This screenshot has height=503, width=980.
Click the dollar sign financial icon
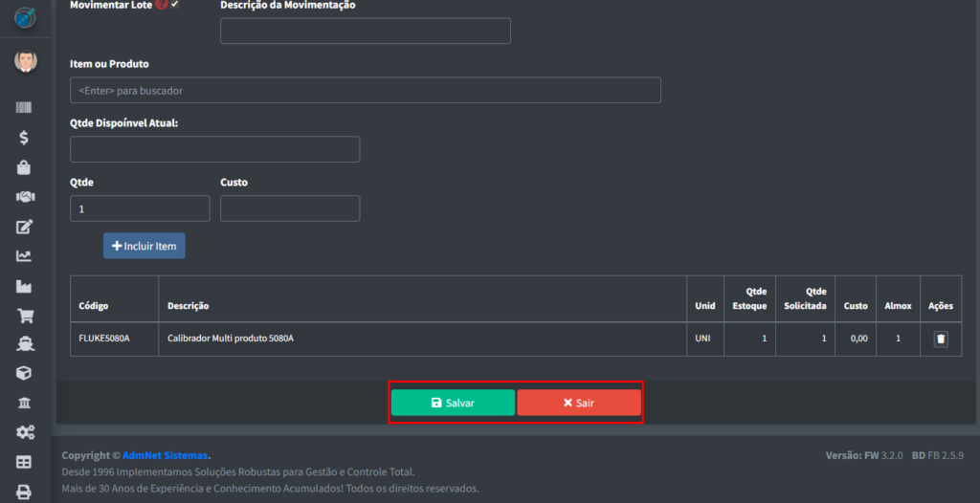pos(24,138)
